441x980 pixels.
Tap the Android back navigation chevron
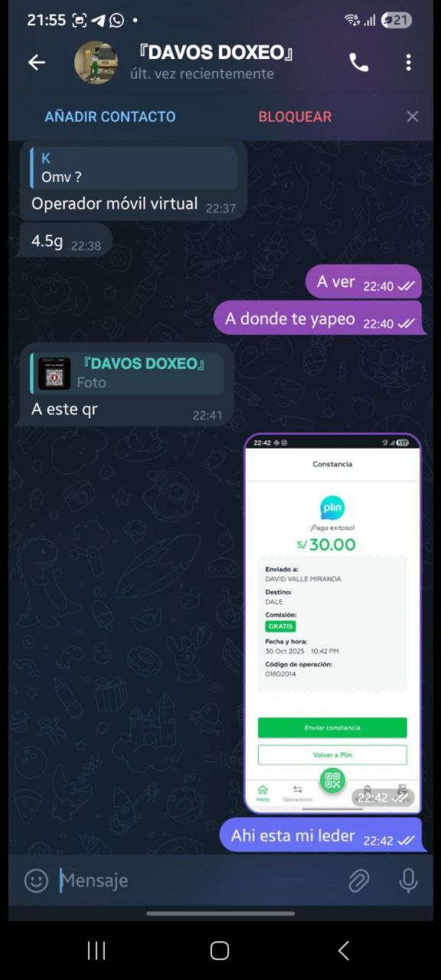point(344,951)
